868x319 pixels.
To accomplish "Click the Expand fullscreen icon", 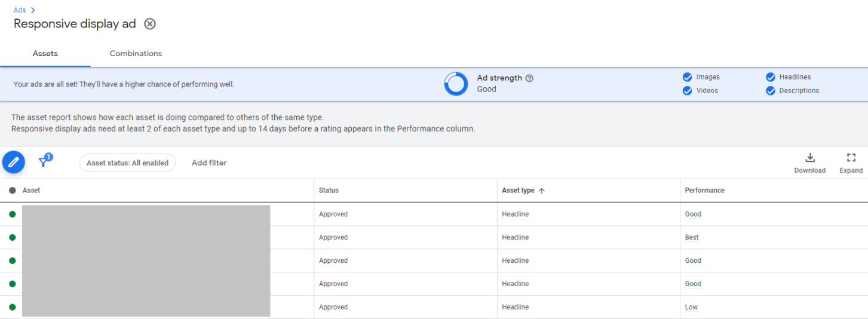I will point(851,158).
